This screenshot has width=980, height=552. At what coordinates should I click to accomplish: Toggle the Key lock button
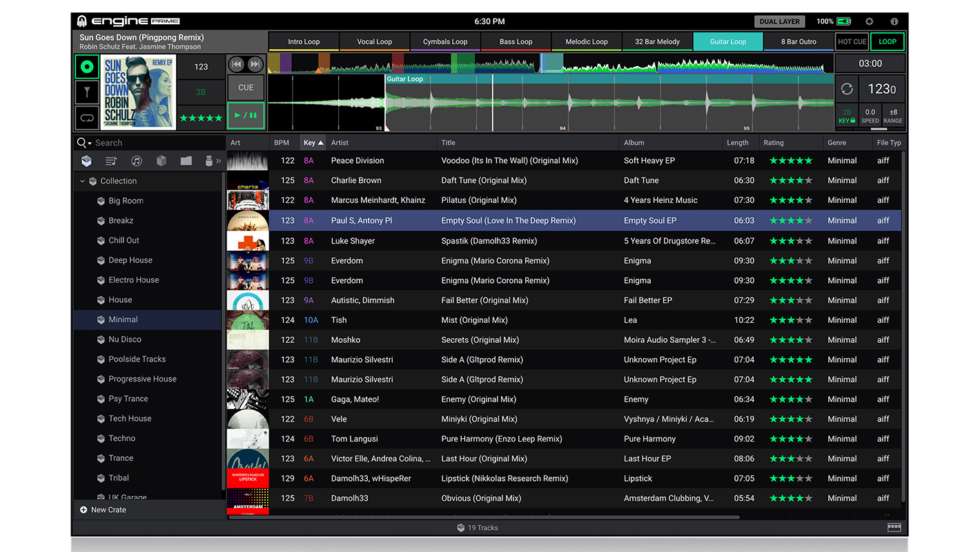[x=846, y=116]
